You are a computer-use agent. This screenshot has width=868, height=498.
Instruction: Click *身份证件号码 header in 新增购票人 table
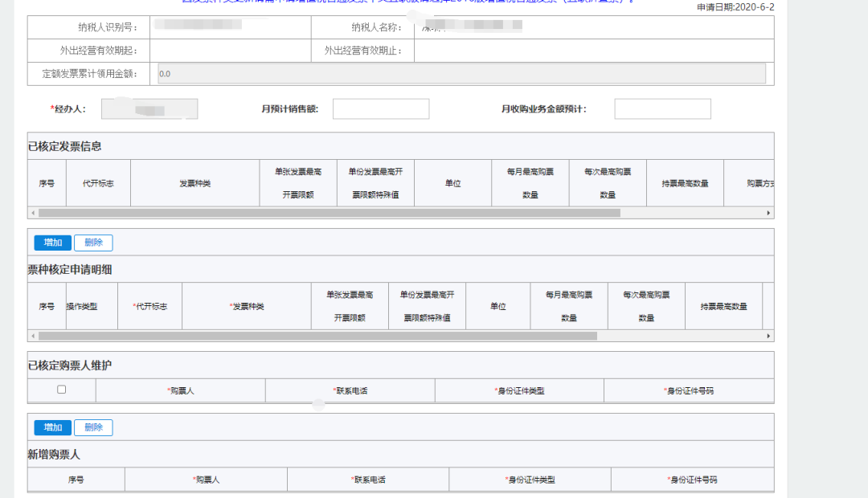[x=692, y=480]
